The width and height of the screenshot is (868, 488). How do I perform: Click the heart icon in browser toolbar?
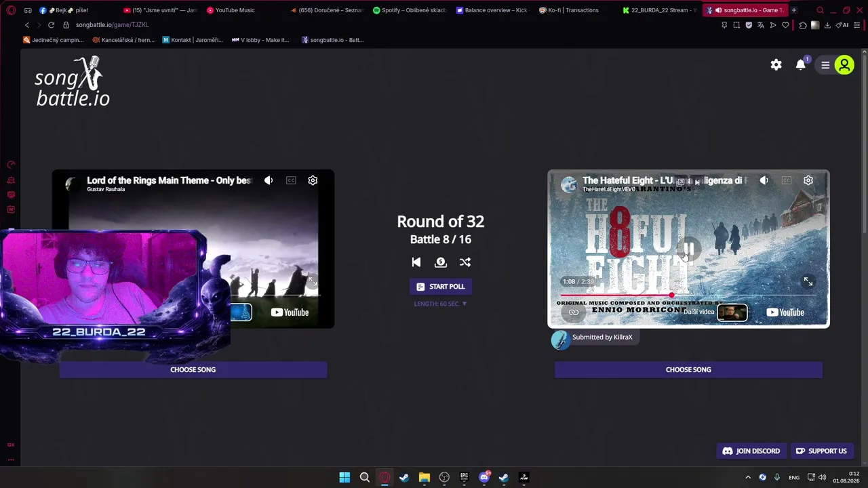pos(785,25)
